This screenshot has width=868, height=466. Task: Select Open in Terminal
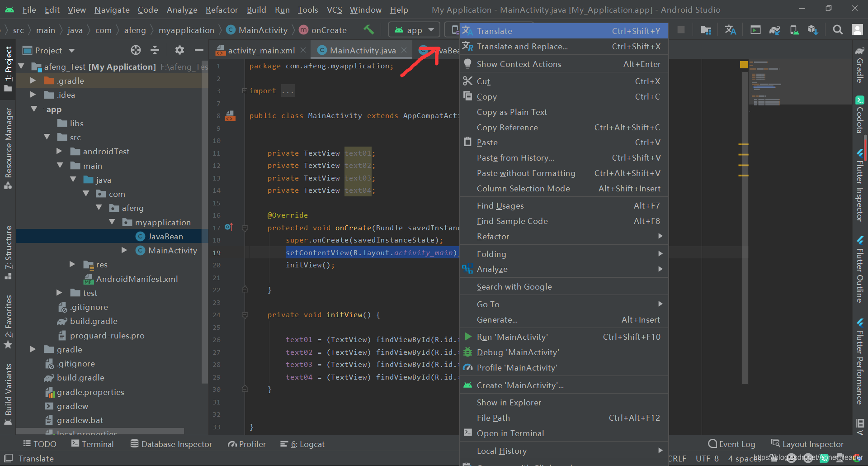(x=564, y=433)
